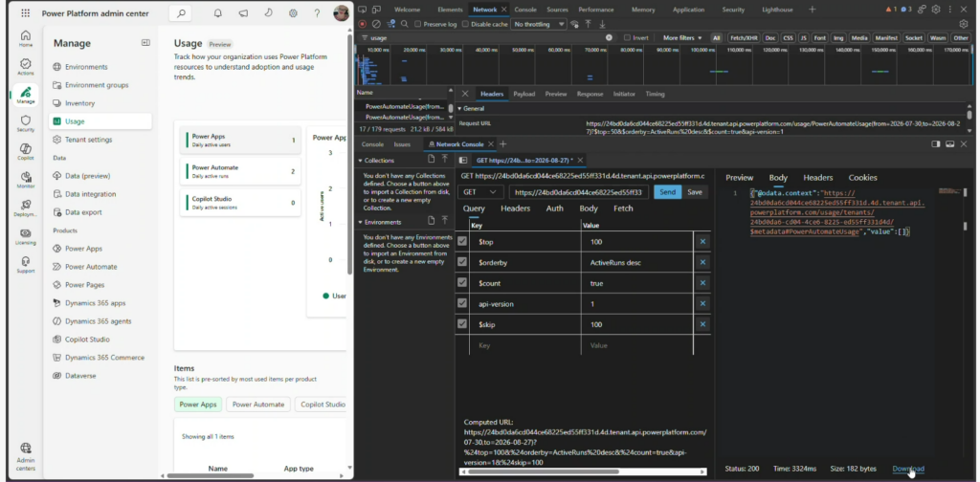Open Admin centers in left rail
Screen dimensions: 980x482
(x=26, y=457)
